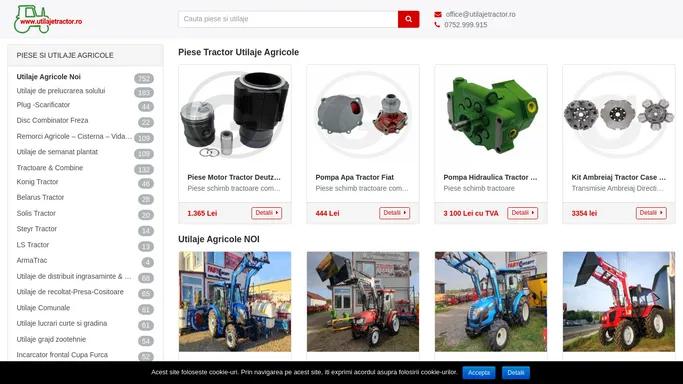Click Detalii for the 3 100 Lei product
The width and height of the screenshot is (683, 384).
522,213
